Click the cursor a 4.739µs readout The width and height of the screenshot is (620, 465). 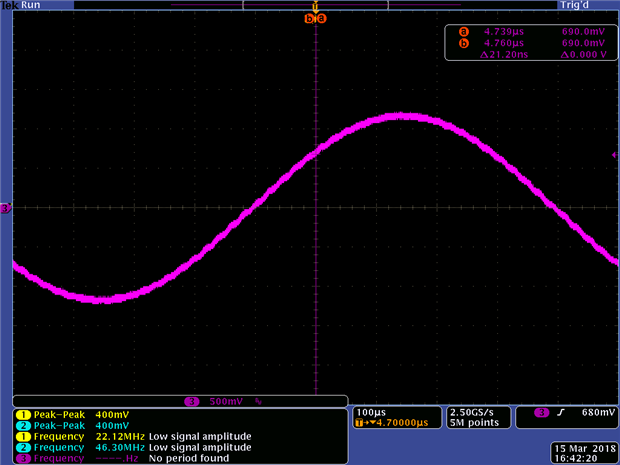[504, 32]
